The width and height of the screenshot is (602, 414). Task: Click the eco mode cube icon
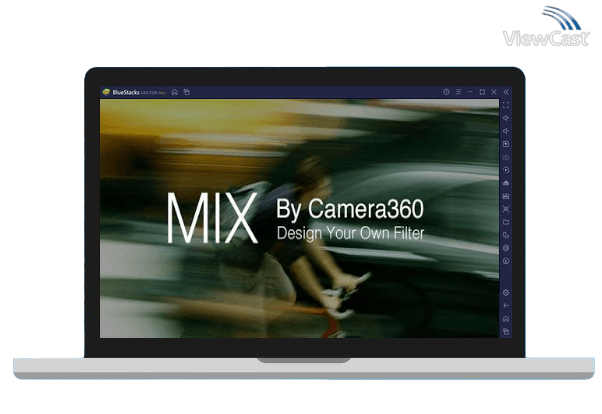point(506,248)
